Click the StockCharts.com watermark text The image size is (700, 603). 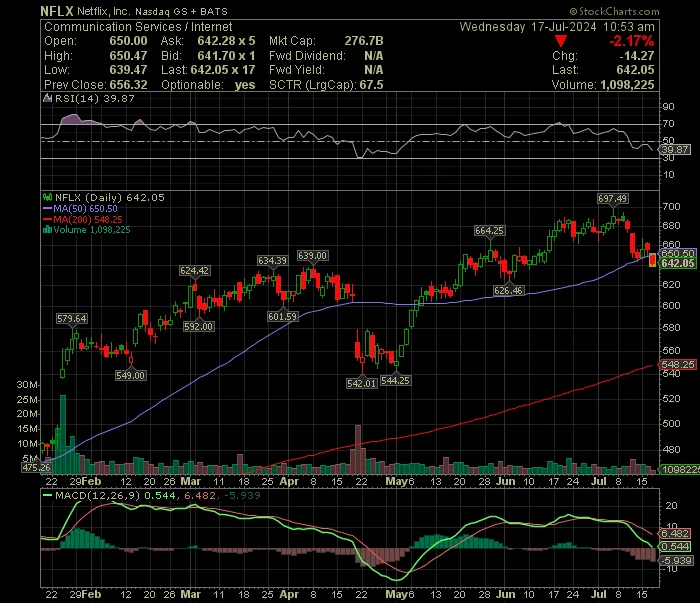click(614, 11)
